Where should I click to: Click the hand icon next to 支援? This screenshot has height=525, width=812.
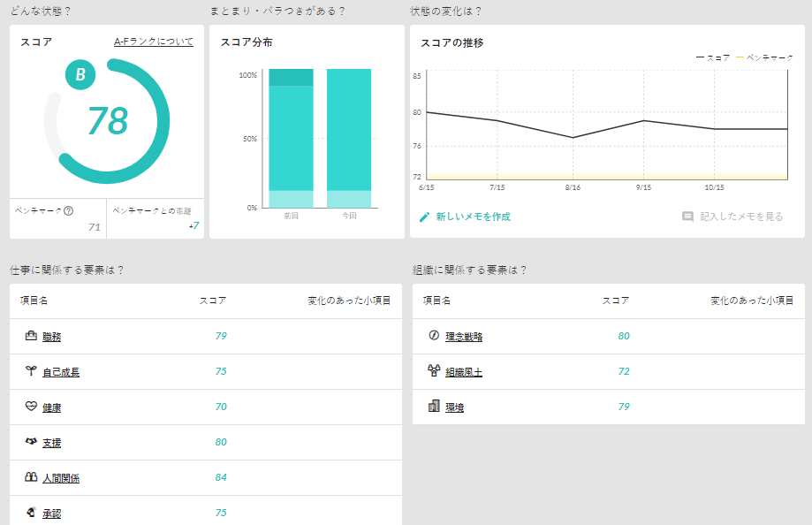pyautogui.click(x=30, y=442)
